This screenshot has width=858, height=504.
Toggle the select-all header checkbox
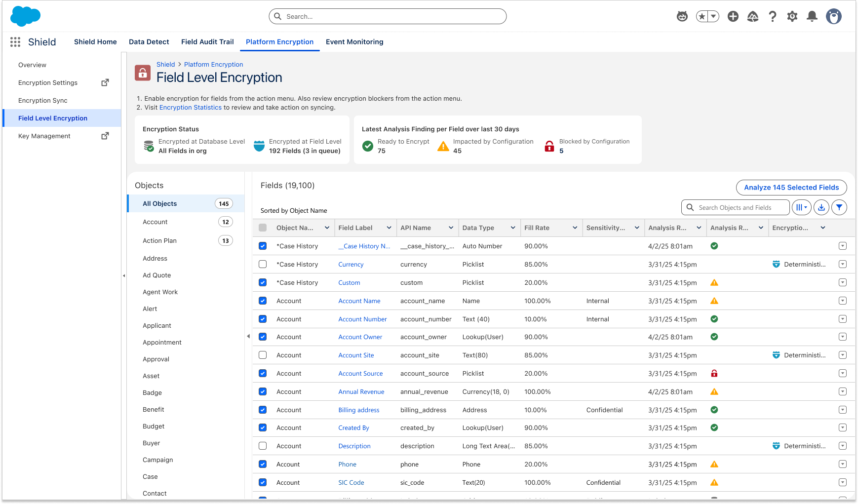tap(263, 228)
